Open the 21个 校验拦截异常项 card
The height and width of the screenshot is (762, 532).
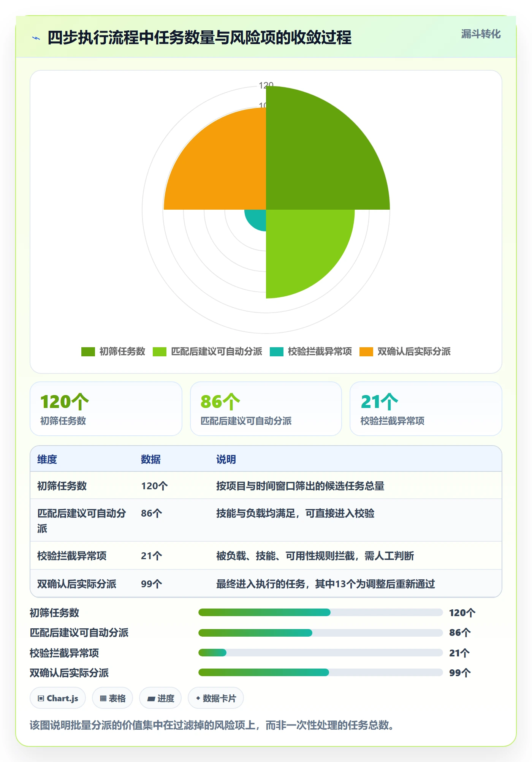pyautogui.click(x=426, y=409)
